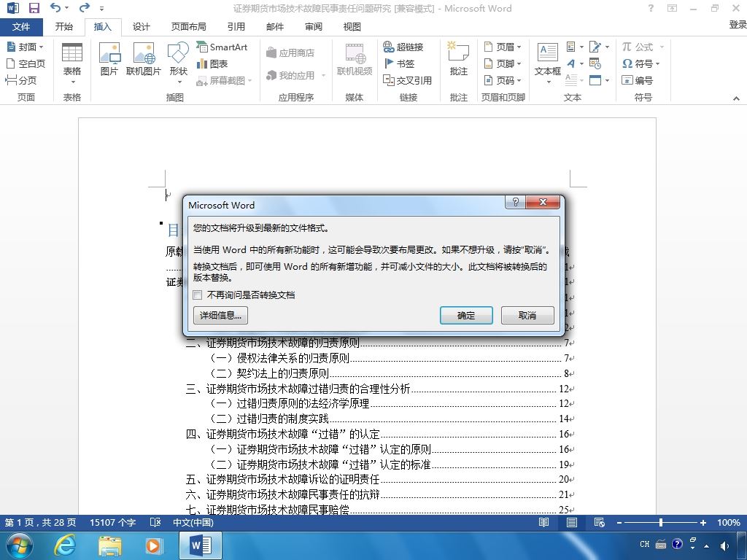This screenshot has width=747, height=560.
Task: Customize the Quick Access Toolbar dropdown
Action: point(101,9)
